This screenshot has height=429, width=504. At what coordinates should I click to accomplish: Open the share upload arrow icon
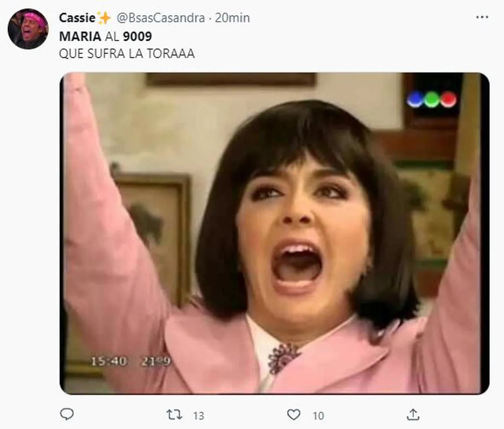click(x=413, y=415)
